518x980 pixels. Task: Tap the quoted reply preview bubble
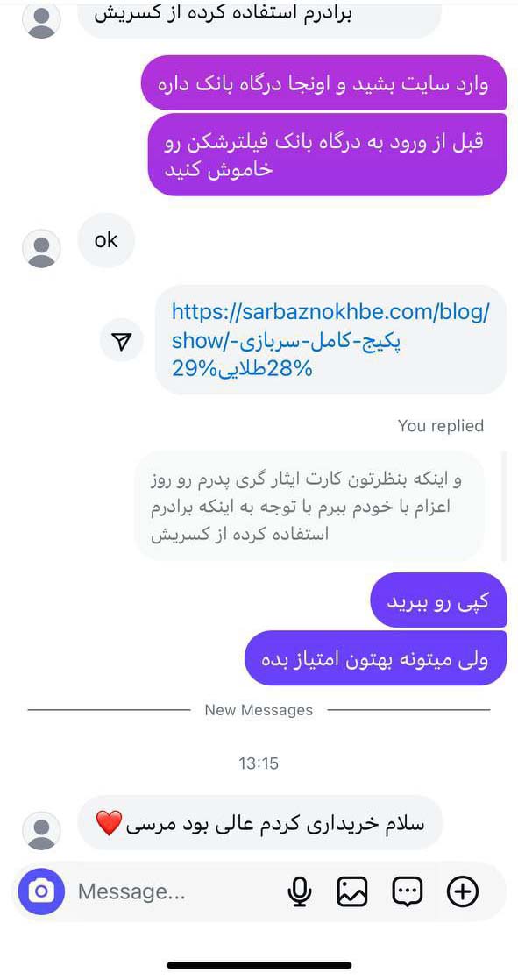pyautogui.click(x=310, y=506)
